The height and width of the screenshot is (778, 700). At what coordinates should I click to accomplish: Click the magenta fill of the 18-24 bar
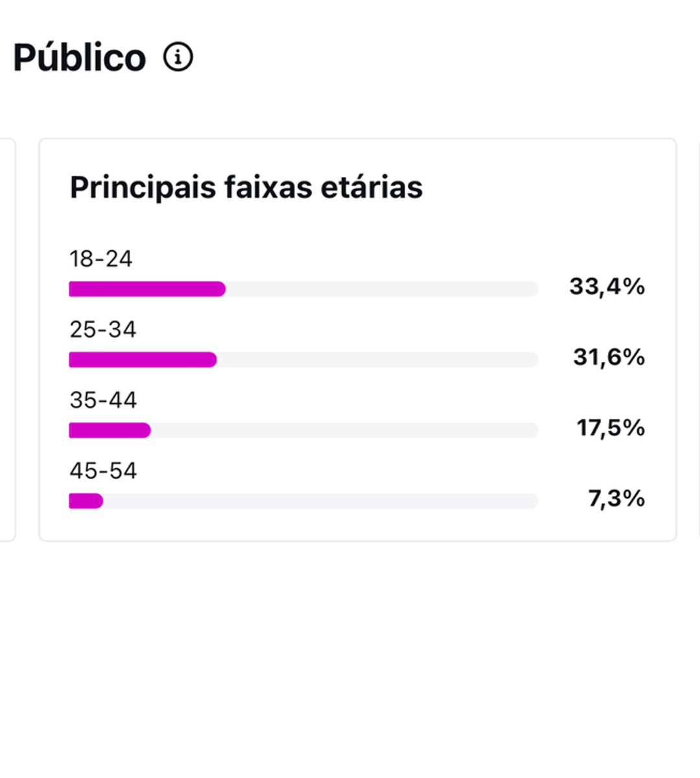(146, 289)
